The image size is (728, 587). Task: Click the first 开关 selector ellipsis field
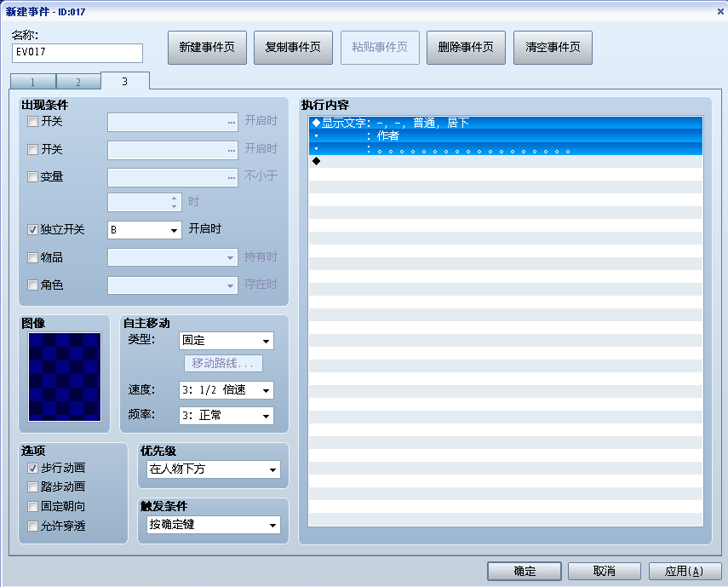coord(173,122)
